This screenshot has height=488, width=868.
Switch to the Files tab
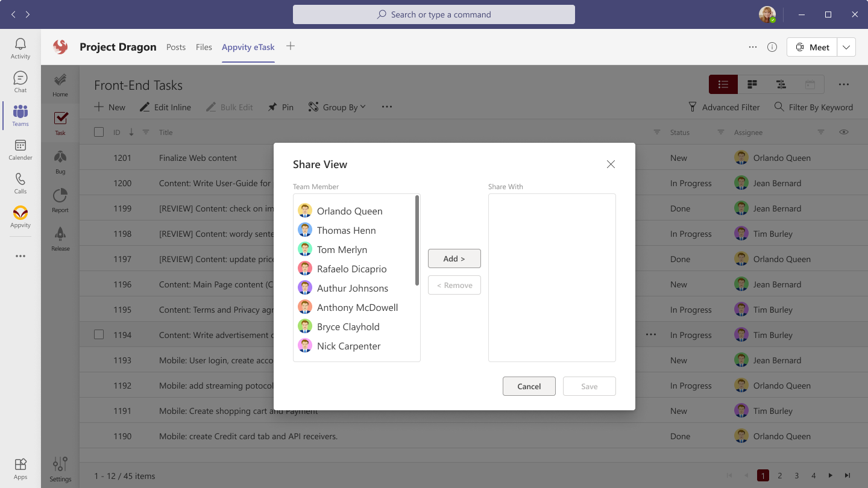[204, 47]
